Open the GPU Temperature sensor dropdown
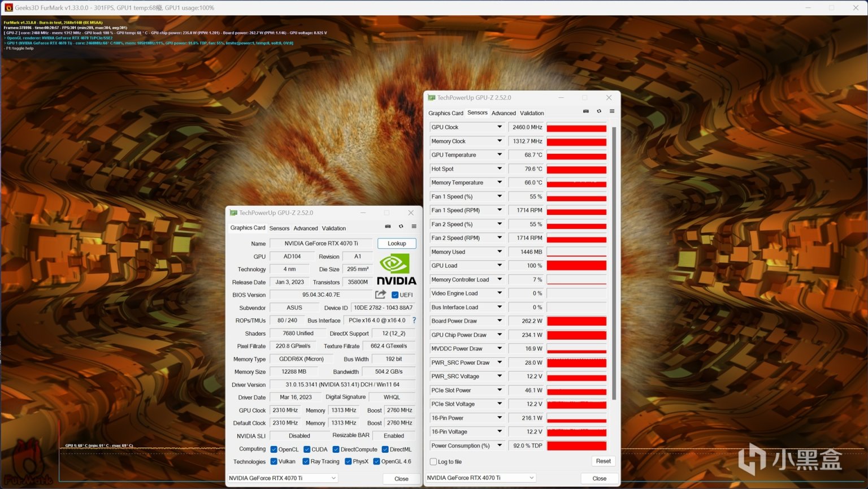Image resolution: width=868 pixels, height=489 pixels. click(x=500, y=155)
